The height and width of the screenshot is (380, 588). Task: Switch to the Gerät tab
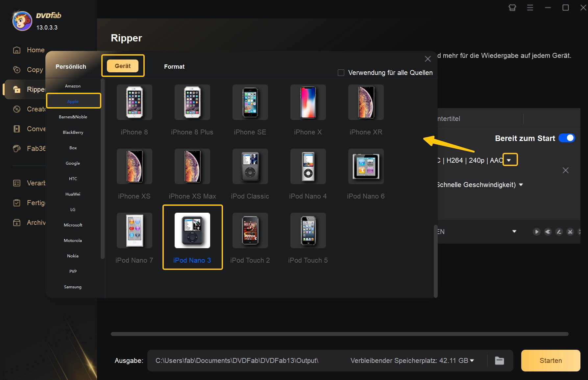click(123, 66)
